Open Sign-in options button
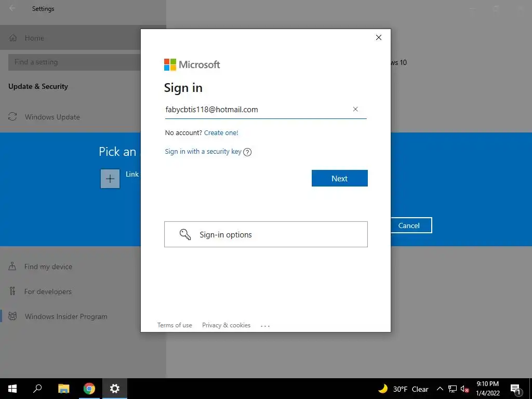 click(266, 234)
